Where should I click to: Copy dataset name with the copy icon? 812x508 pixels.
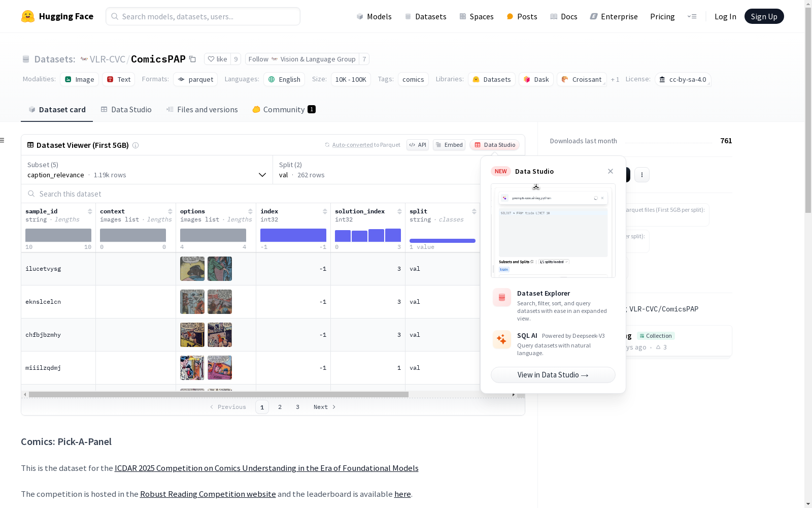pos(192,59)
